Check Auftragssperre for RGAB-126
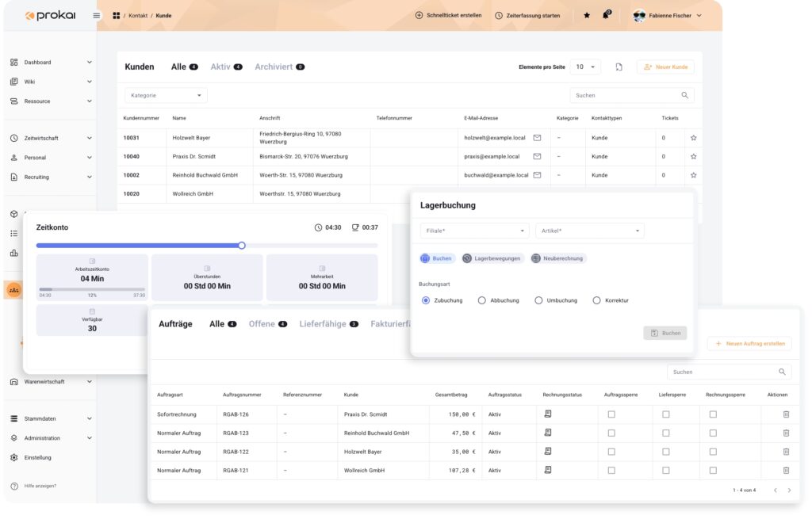Image resolution: width=812 pixels, height=519 pixels. pos(611,414)
